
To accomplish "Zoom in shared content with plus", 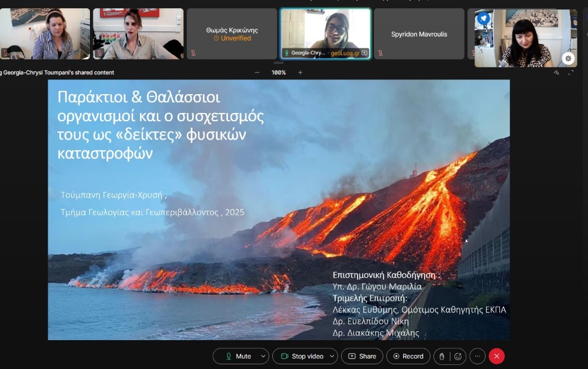I will point(300,72).
